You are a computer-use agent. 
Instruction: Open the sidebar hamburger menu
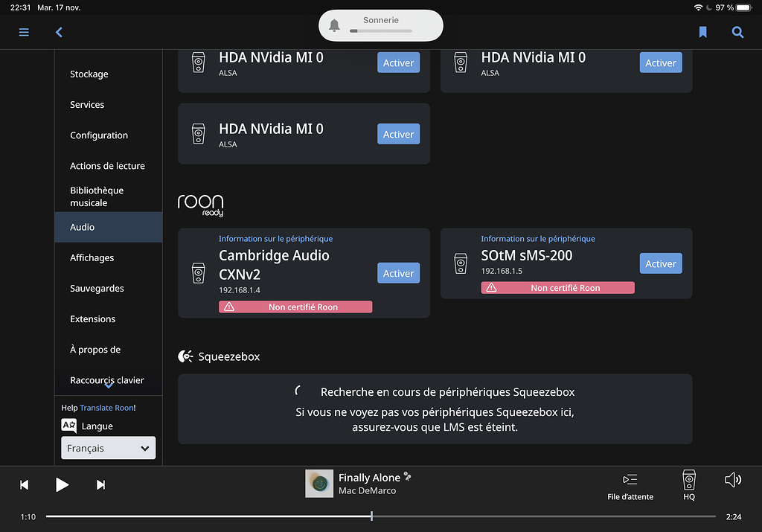click(x=24, y=32)
